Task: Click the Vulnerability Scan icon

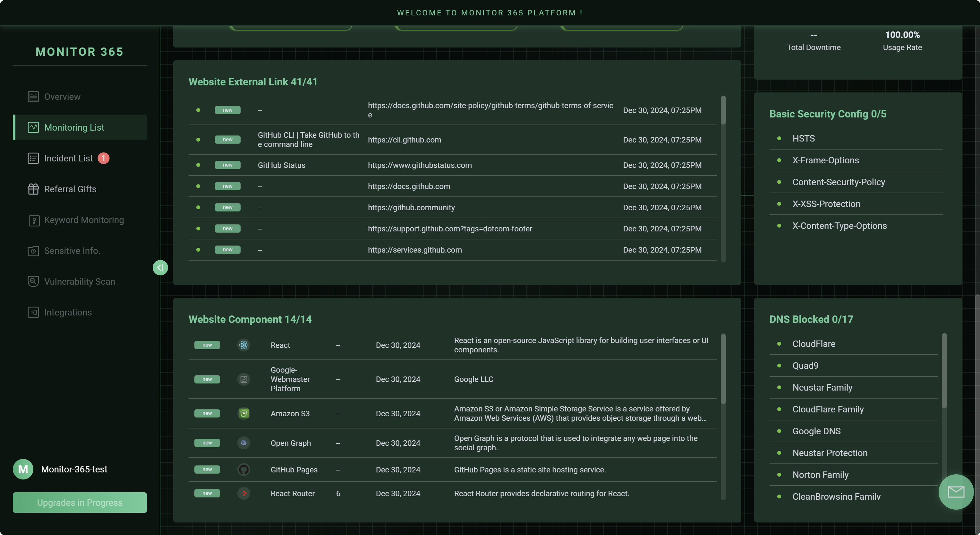Action: coord(33,281)
